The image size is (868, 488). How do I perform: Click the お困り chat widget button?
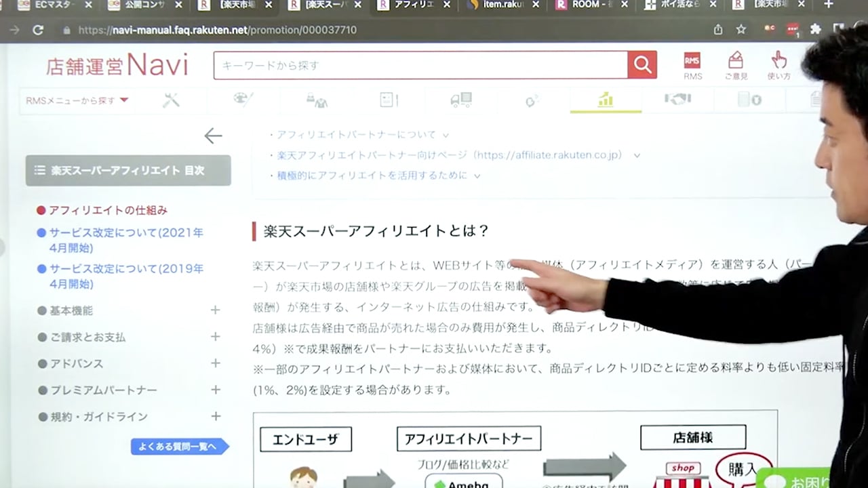pos(793,479)
